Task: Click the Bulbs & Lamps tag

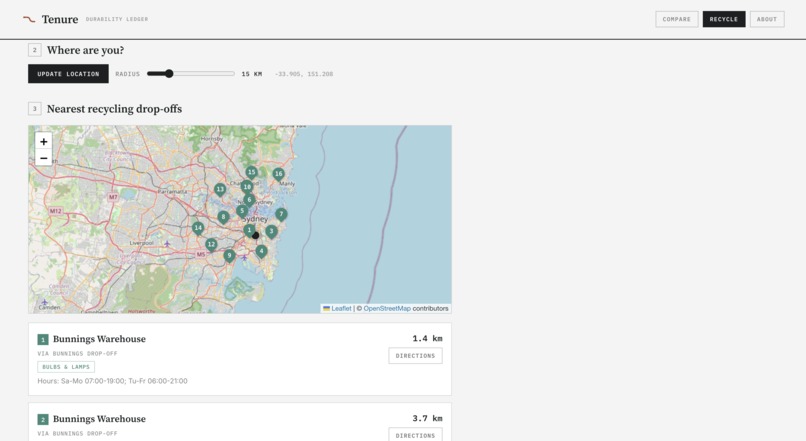Action: click(x=66, y=367)
